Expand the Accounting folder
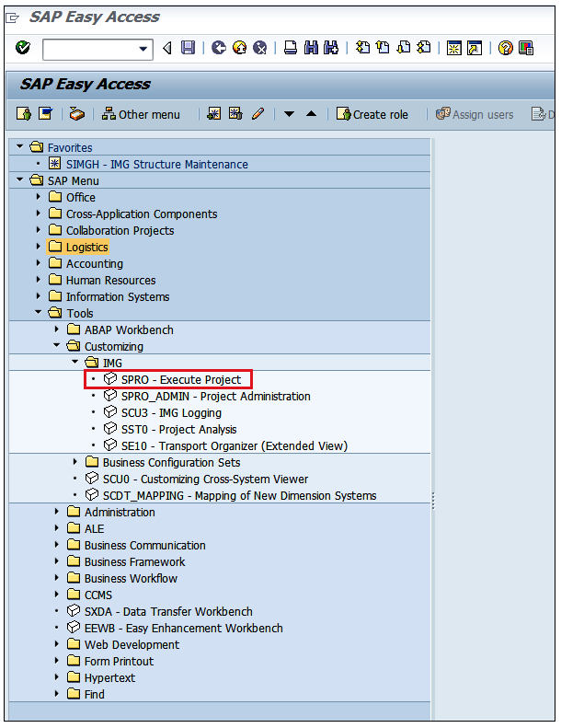Screen dimensions: 561x728 39,263
